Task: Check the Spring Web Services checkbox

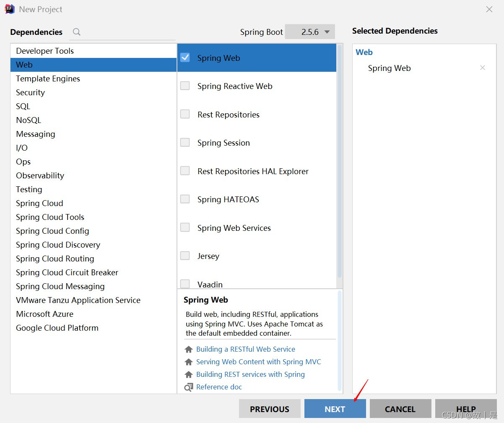Action: 185,227
